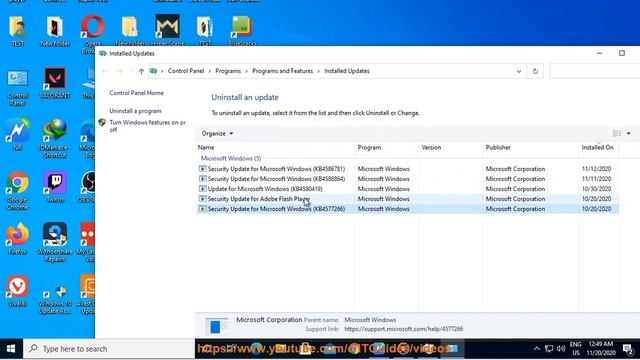Open the Windows Start menu

tap(11, 349)
